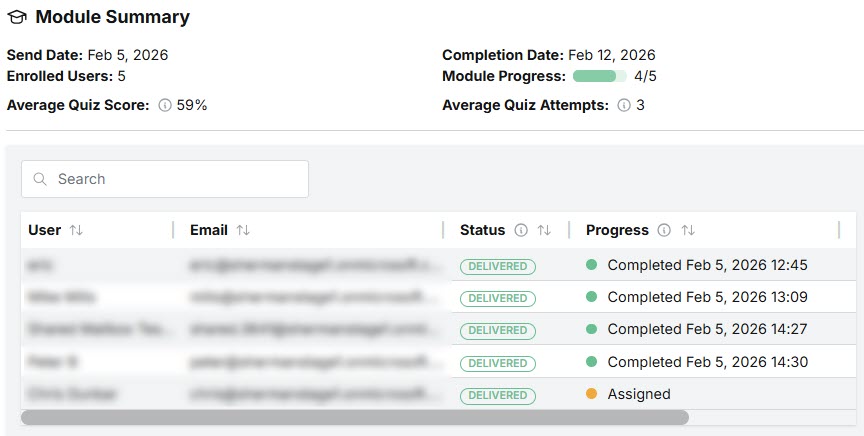The height and width of the screenshot is (436, 864).
Task: Sort table by Email column arrows
Action: (x=243, y=230)
